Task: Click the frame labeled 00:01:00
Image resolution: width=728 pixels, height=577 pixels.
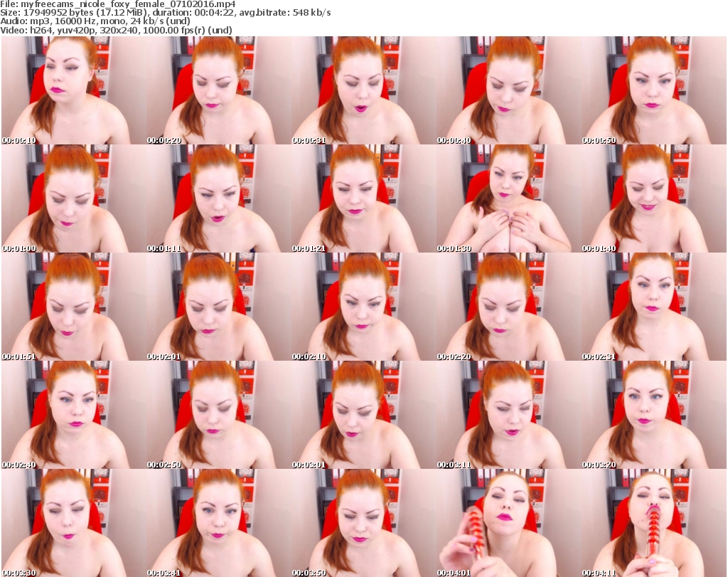Action: (74, 198)
